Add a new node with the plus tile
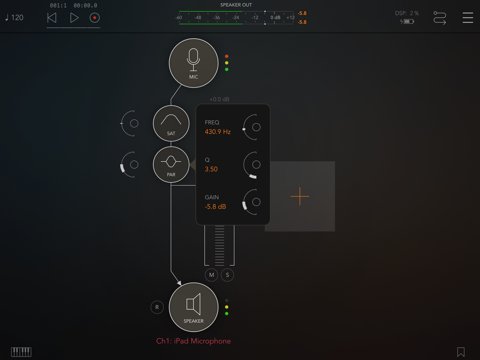Image resolution: width=480 pixels, height=360 pixels. tap(300, 196)
